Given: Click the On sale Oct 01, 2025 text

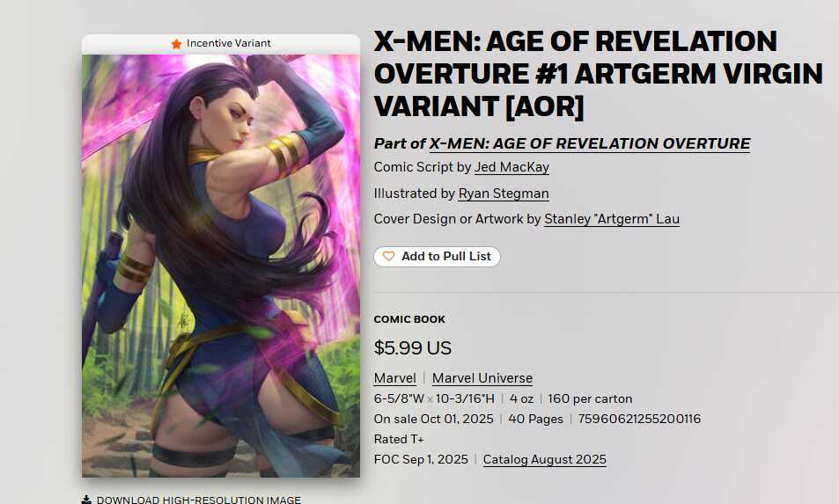Looking at the screenshot, I should tap(433, 419).
